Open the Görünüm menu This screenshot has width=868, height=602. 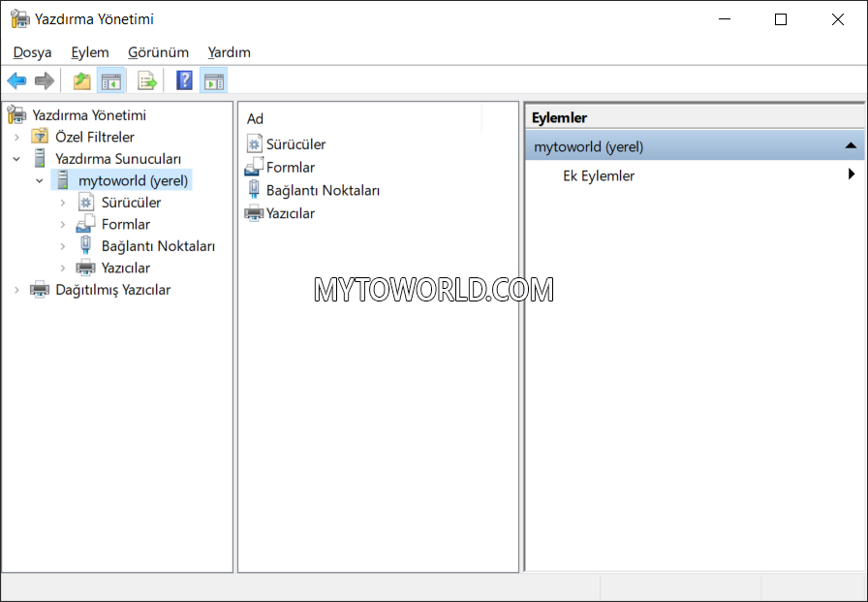[x=157, y=52]
